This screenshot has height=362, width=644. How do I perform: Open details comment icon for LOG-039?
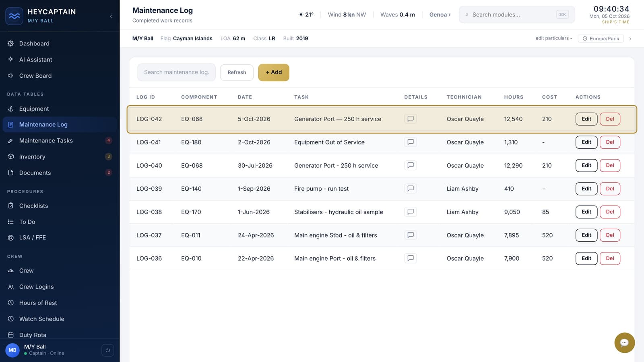coord(410,189)
